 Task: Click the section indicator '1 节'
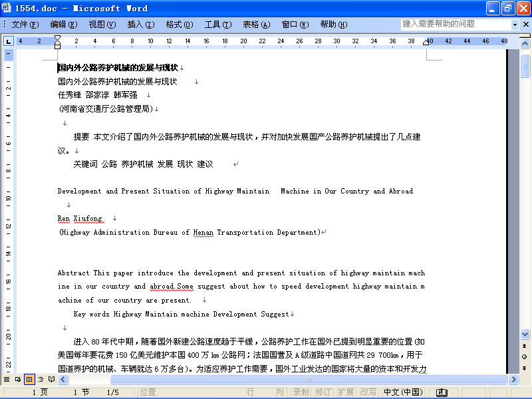(x=81, y=392)
